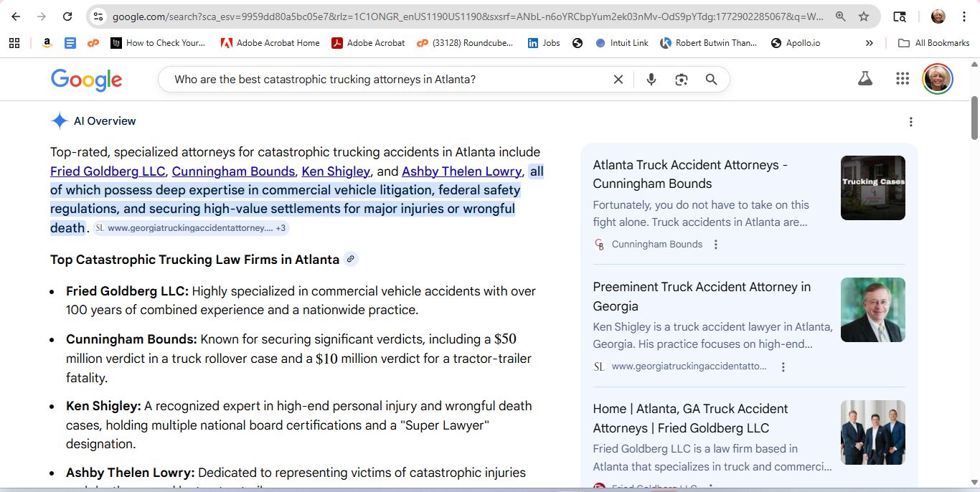Open the globe bookmark after Jobs
The height and width of the screenshot is (492, 980).
pos(578,43)
